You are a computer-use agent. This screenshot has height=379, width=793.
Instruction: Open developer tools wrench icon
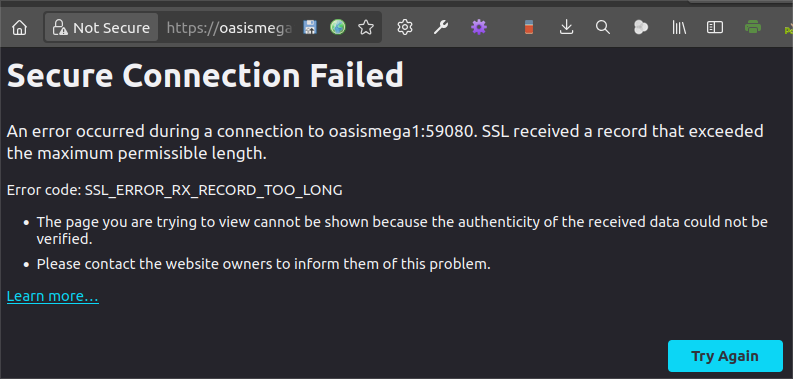pos(441,27)
